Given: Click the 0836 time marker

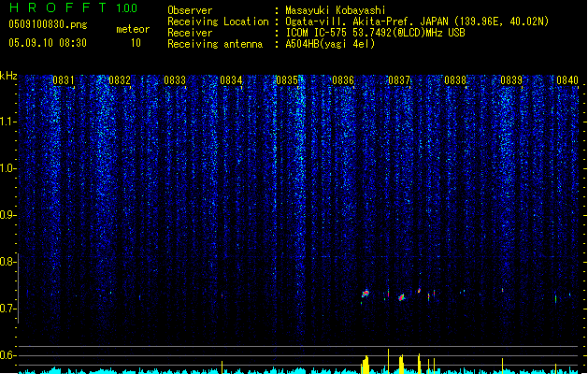Looking at the screenshot, I should pos(343,80).
